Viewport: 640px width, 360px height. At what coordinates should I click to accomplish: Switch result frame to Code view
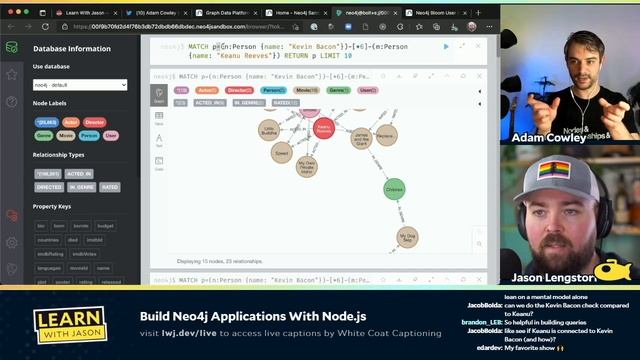coord(159,163)
